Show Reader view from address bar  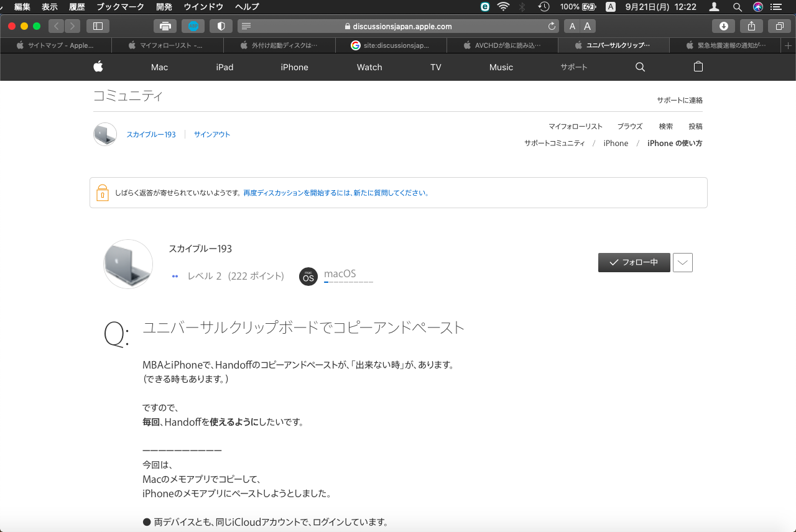coord(246,27)
